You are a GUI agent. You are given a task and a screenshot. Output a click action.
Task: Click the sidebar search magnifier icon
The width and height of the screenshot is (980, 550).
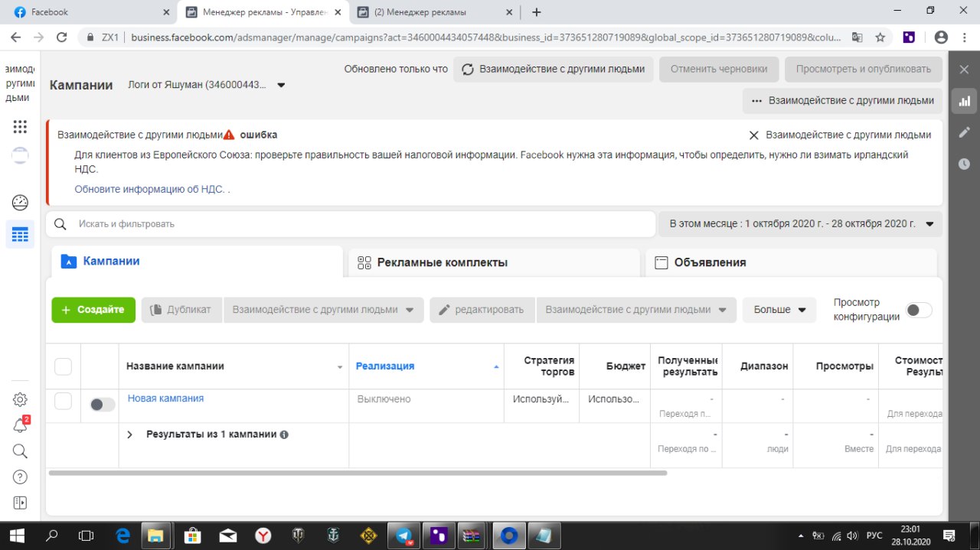tap(20, 451)
